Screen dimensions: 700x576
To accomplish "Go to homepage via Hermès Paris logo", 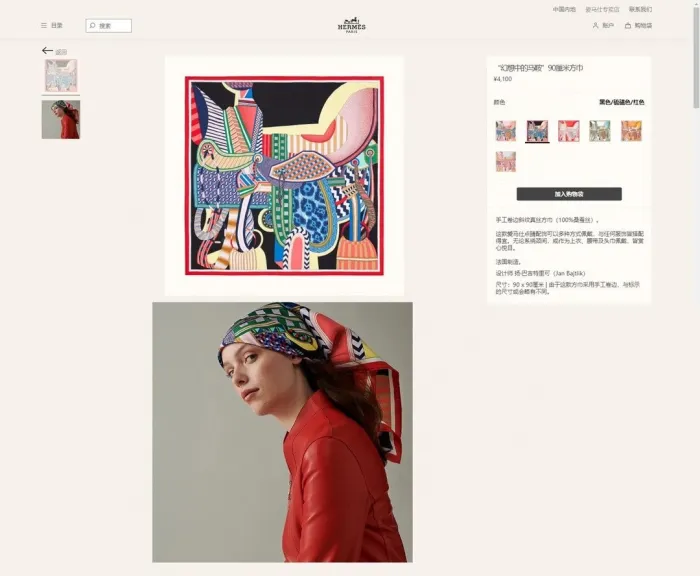I will tap(351, 25).
